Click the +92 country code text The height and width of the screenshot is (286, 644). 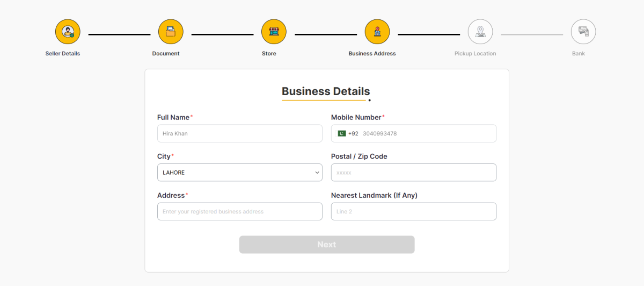tap(353, 133)
